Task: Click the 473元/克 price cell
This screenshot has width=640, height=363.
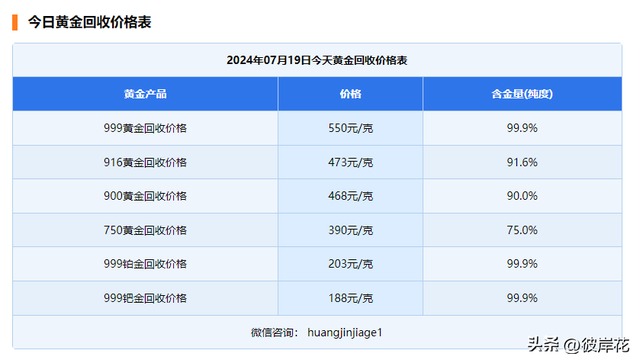Action: pyautogui.click(x=351, y=163)
